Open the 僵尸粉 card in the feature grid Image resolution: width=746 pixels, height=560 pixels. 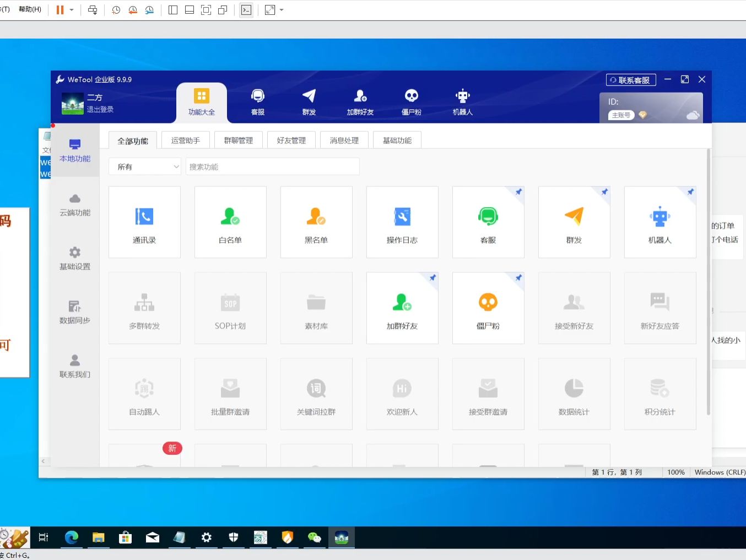pos(488,308)
